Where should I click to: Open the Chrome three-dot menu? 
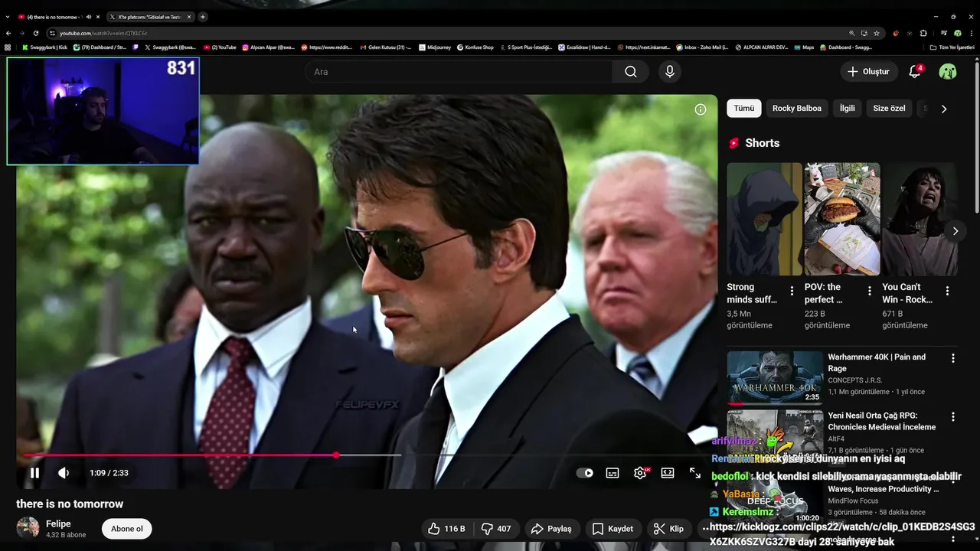(x=972, y=34)
